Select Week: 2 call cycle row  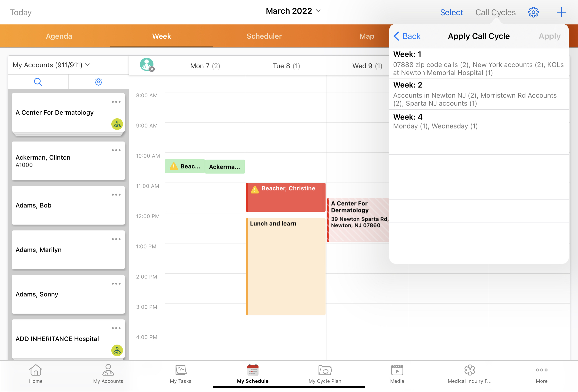pos(479,94)
